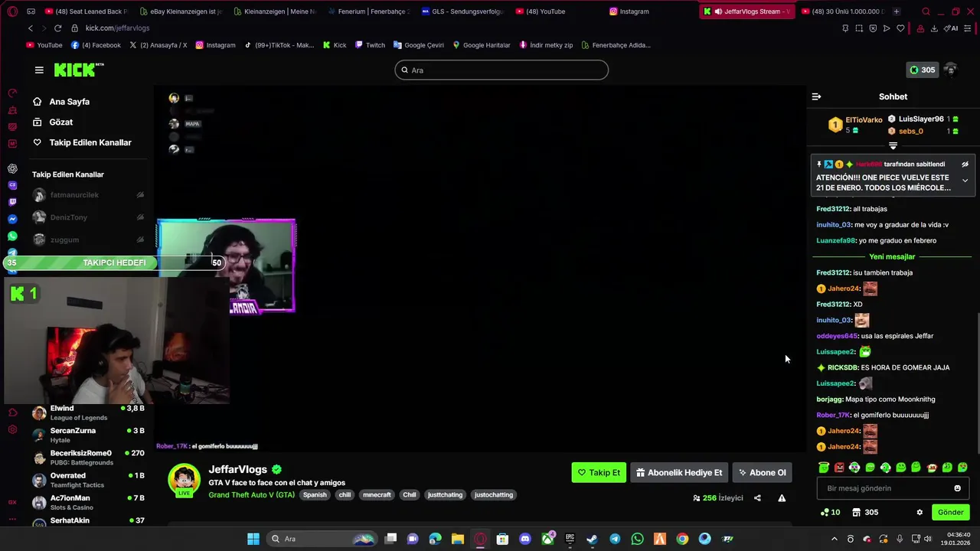Switch to the eBay Kleinanzeigen tab

(x=181, y=11)
